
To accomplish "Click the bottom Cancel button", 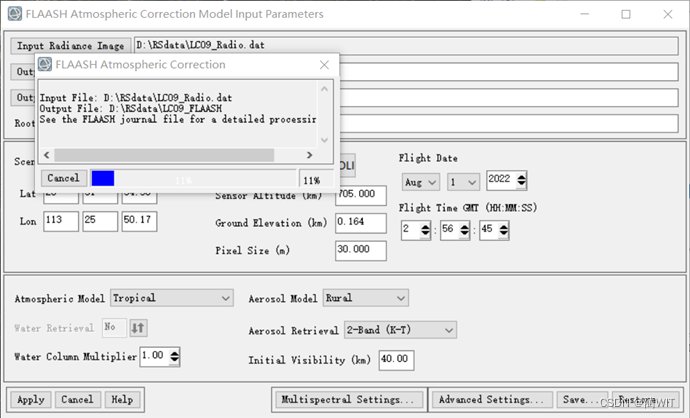I will click(x=77, y=400).
